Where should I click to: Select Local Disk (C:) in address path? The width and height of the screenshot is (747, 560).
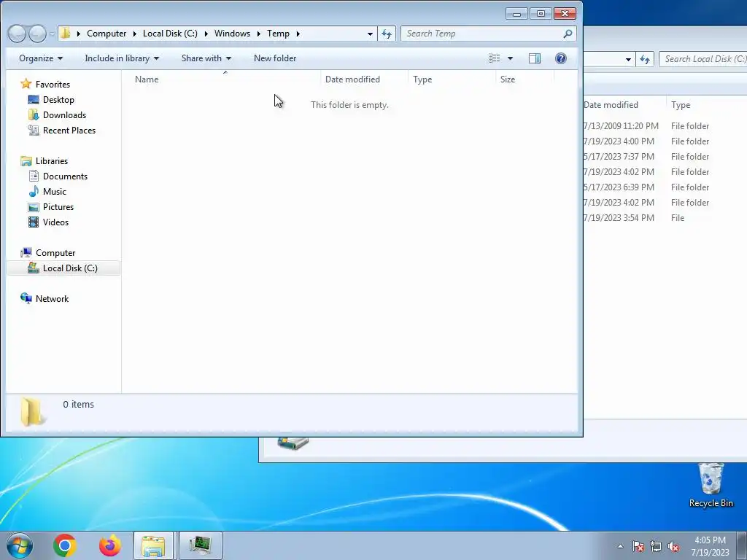170,34
